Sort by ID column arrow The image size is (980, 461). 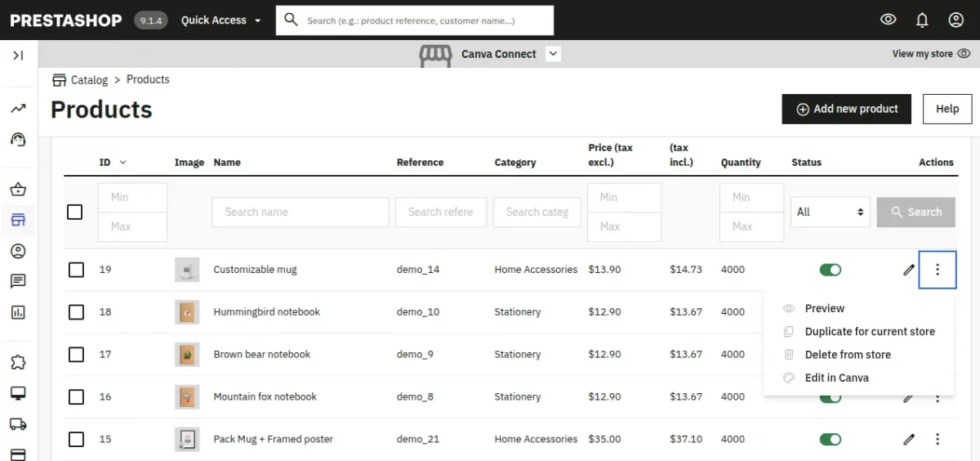(123, 163)
